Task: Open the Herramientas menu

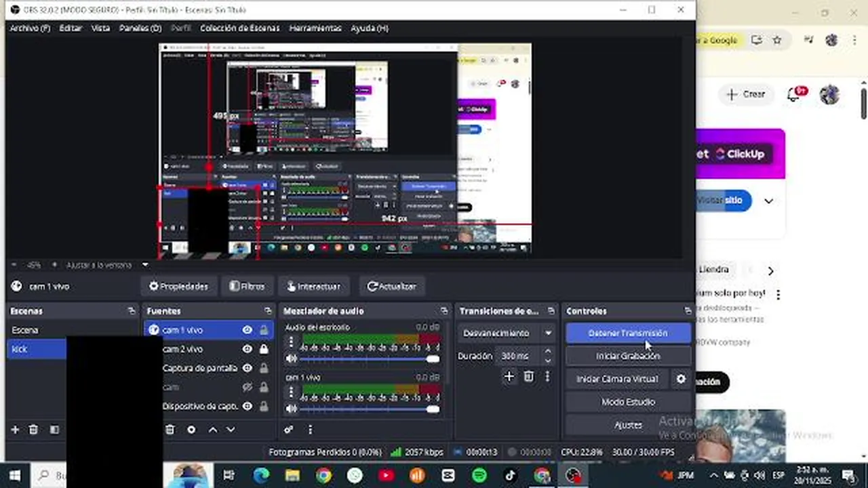Action: tap(315, 28)
